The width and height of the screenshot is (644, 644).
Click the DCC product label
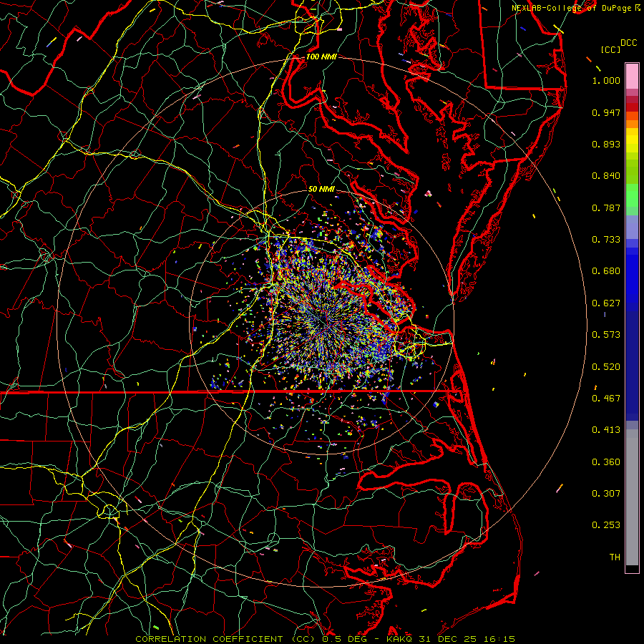[x=628, y=43]
